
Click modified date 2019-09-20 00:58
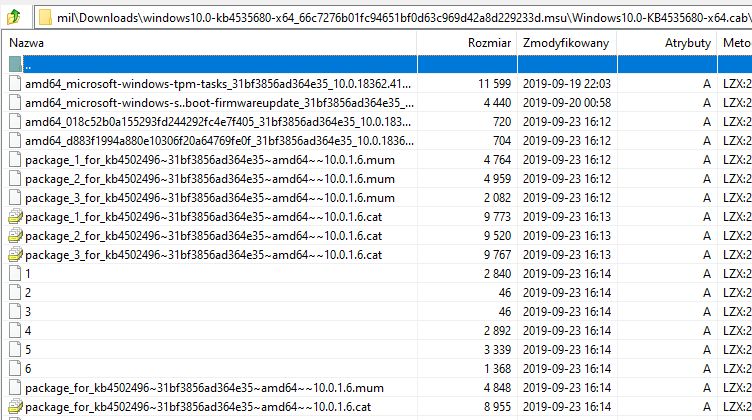pos(567,103)
